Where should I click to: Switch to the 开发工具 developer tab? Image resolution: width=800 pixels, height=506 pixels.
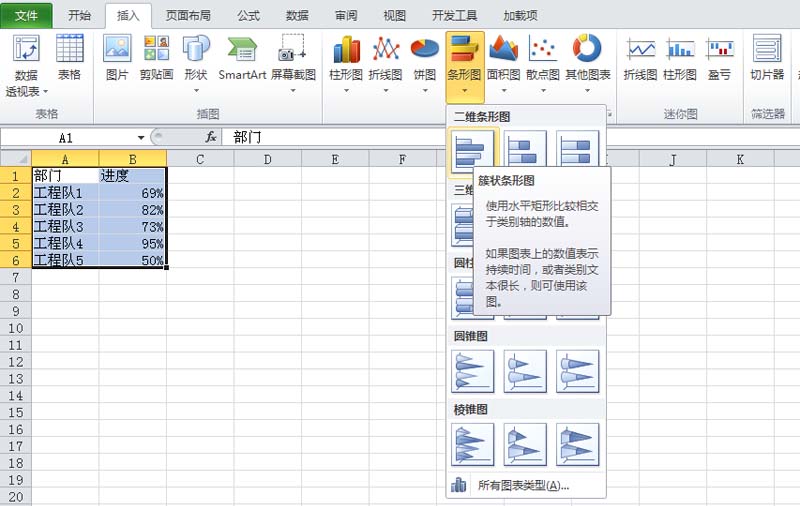(454, 16)
